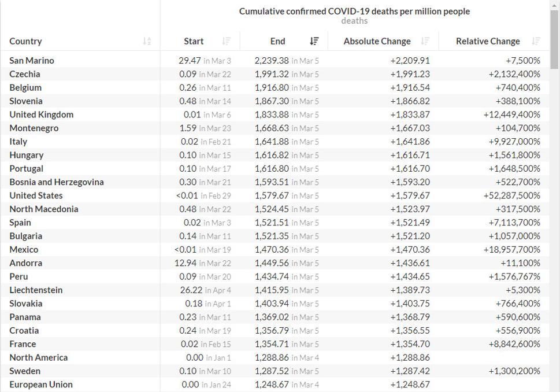The height and width of the screenshot is (392, 560).
Task: Select the Croatia country name
Action: (24, 331)
